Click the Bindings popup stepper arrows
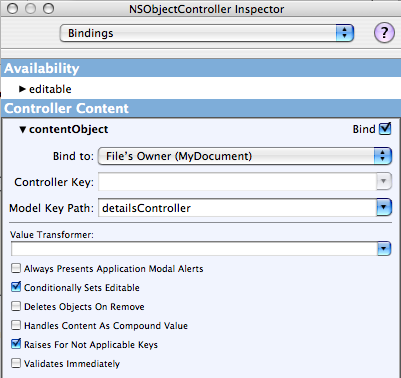 [x=344, y=33]
